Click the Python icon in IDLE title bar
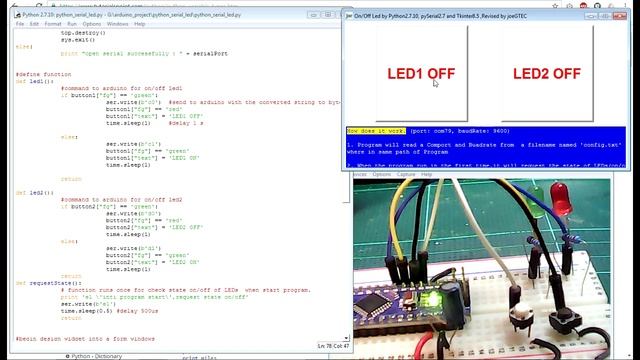Screen dimensions: 640x360 (18, 15)
